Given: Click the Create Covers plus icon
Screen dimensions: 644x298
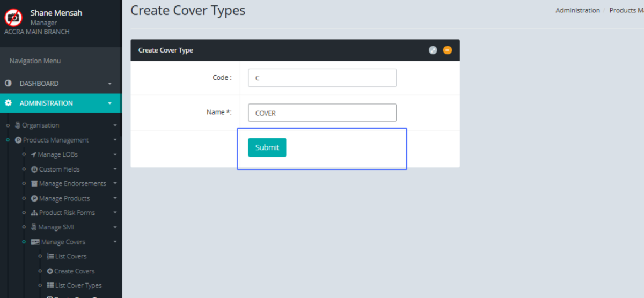Looking at the screenshot, I should coord(50,271).
